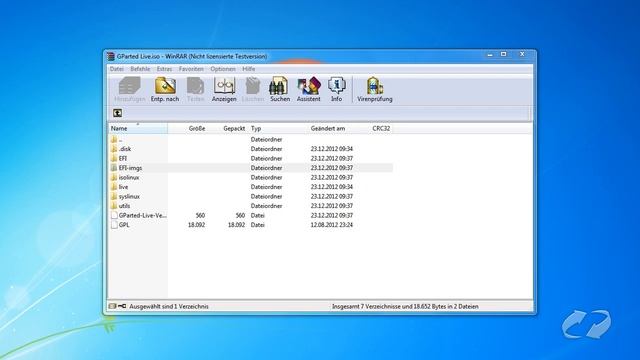Click 'Insgesamt 7 Verzeichnisse' status text
The image size is (640, 360).
405,306
